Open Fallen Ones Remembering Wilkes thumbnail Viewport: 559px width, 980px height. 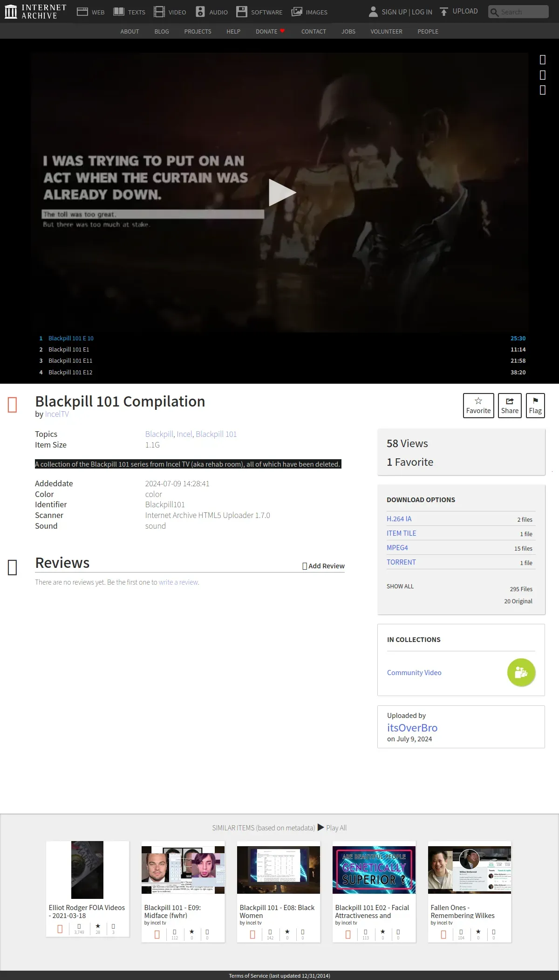point(470,870)
